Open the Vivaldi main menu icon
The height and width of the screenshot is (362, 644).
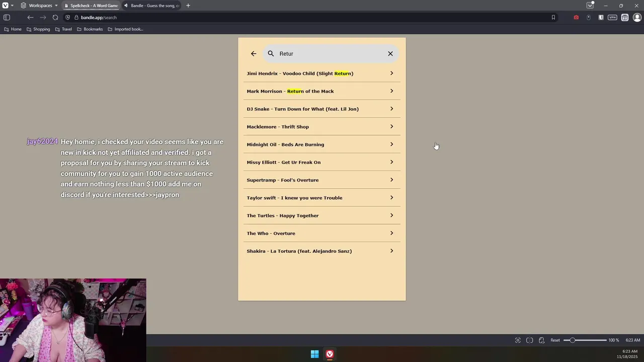click(x=5, y=6)
